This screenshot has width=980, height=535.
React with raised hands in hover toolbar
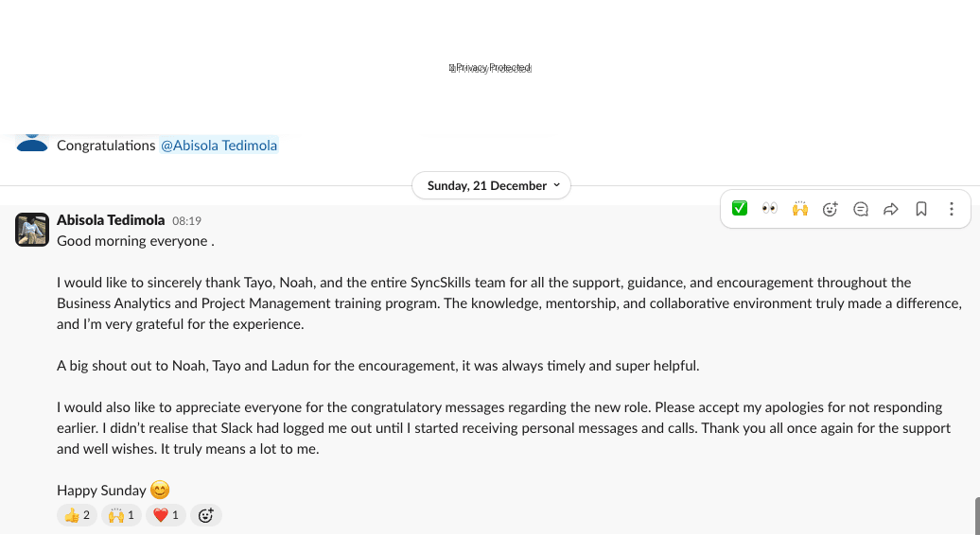click(x=800, y=209)
